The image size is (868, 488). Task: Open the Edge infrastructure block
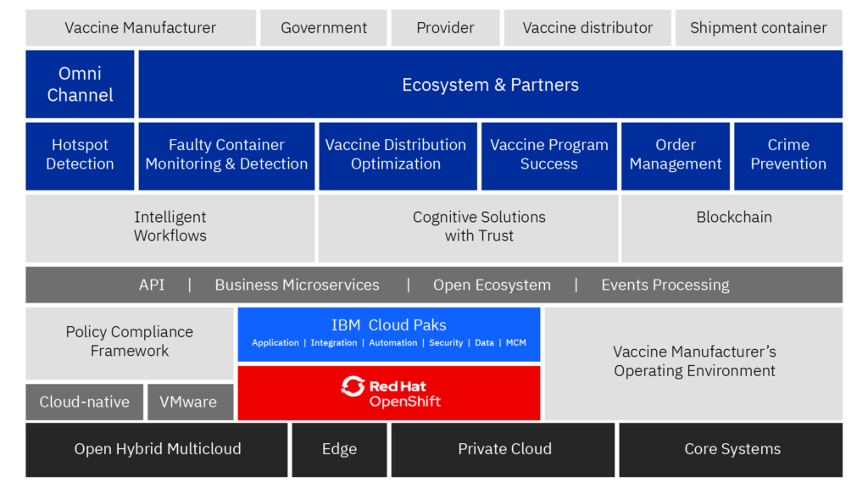point(339,449)
